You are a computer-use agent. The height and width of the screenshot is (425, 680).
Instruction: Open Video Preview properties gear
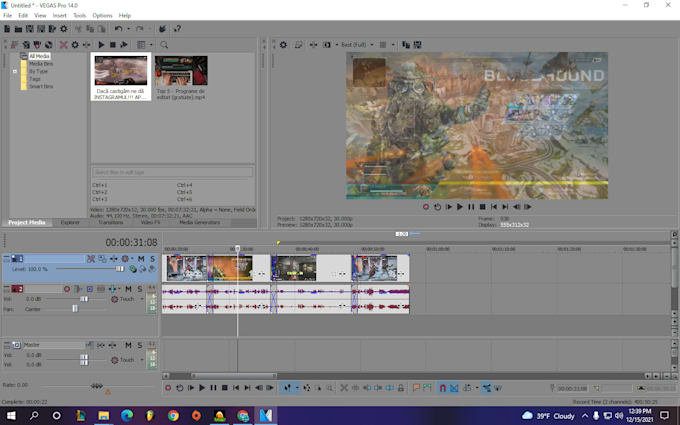pos(283,45)
